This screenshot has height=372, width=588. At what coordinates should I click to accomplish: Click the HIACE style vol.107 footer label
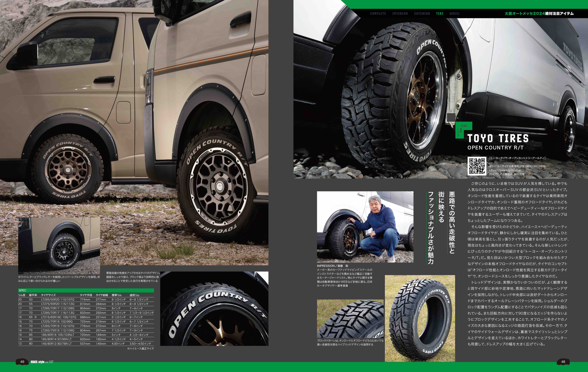42,362
